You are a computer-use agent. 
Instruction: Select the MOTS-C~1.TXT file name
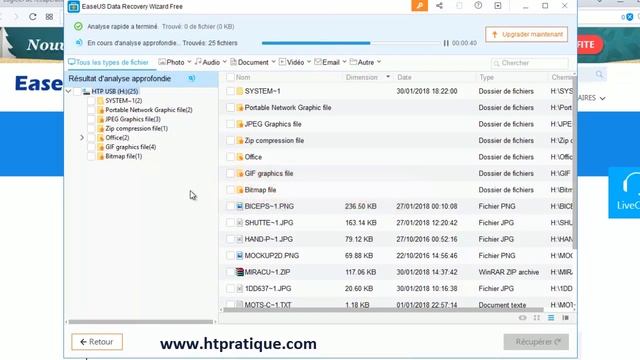pyautogui.click(x=268, y=305)
